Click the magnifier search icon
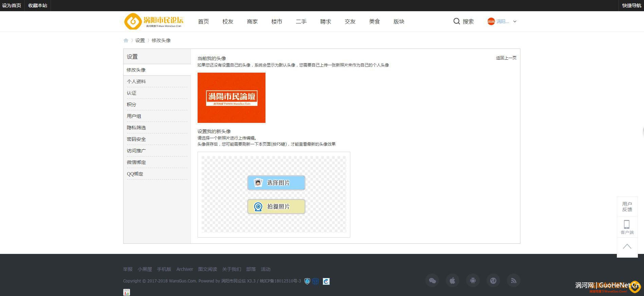This screenshot has width=644, height=296. click(457, 21)
